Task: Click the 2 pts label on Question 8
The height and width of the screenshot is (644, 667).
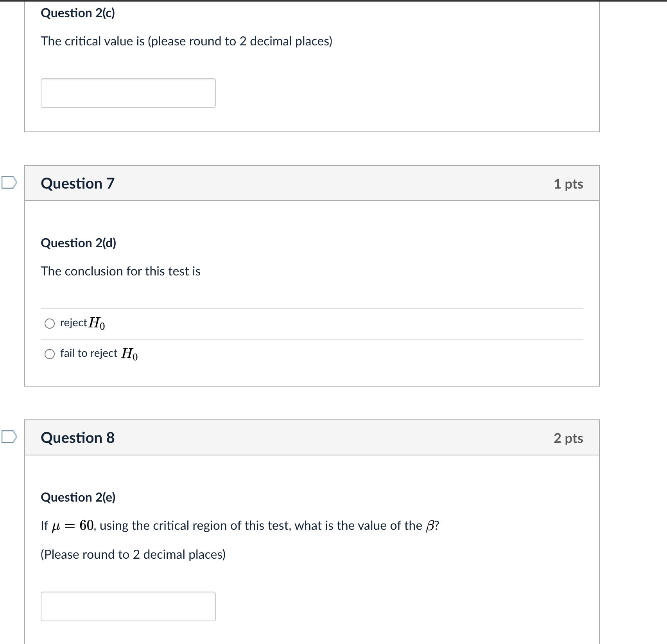Action: (x=568, y=438)
